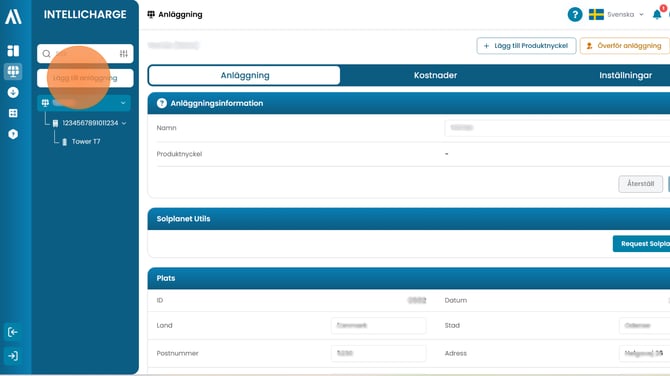Click Lägg till anläggning button
670x376 pixels.
click(x=85, y=78)
